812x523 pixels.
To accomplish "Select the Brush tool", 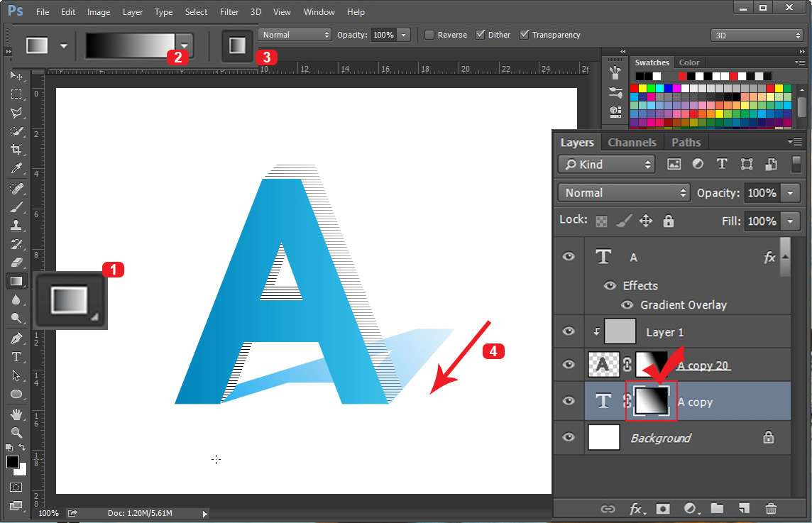I will (16, 207).
